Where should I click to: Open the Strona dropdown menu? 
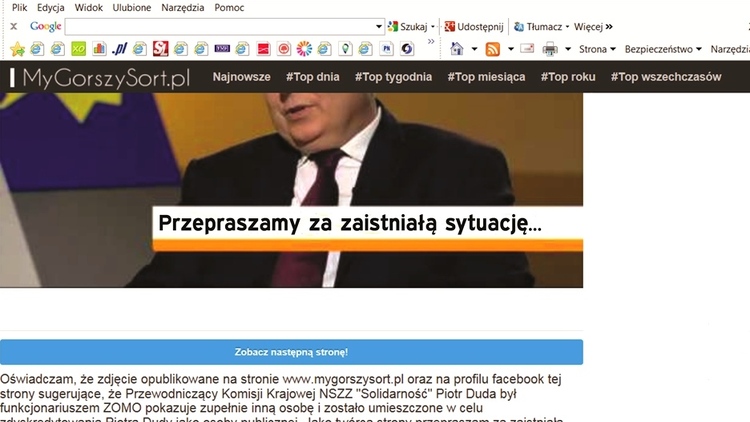coord(597,49)
